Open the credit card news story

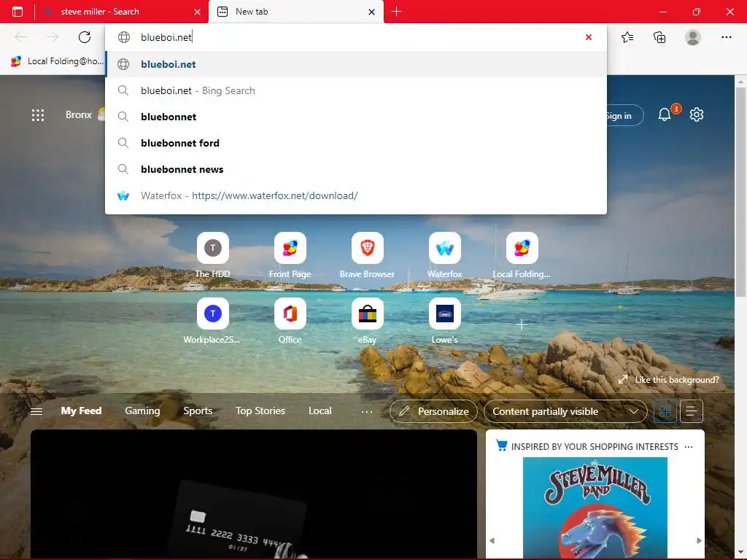pyautogui.click(x=253, y=494)
